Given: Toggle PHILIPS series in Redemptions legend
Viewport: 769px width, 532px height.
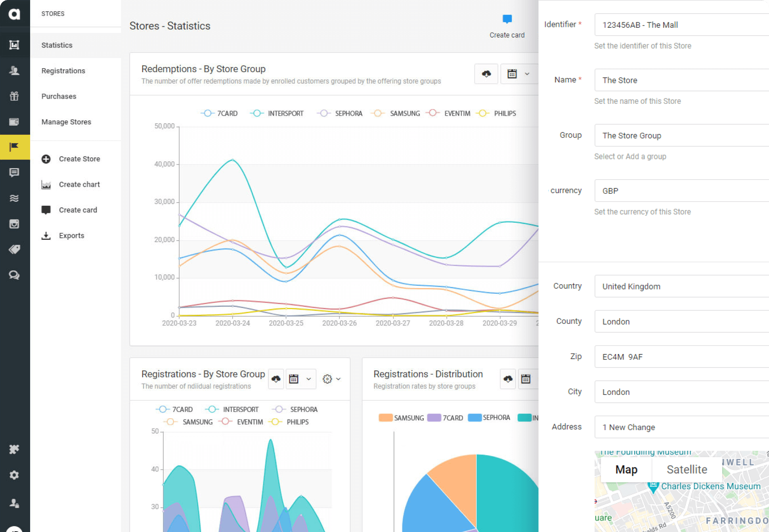Looking at the screenshot, I should (496, 113).
